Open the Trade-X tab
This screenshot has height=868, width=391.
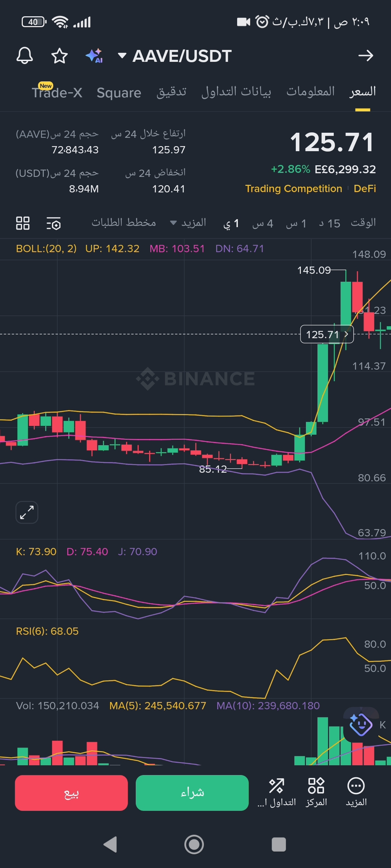coord(57,92)
